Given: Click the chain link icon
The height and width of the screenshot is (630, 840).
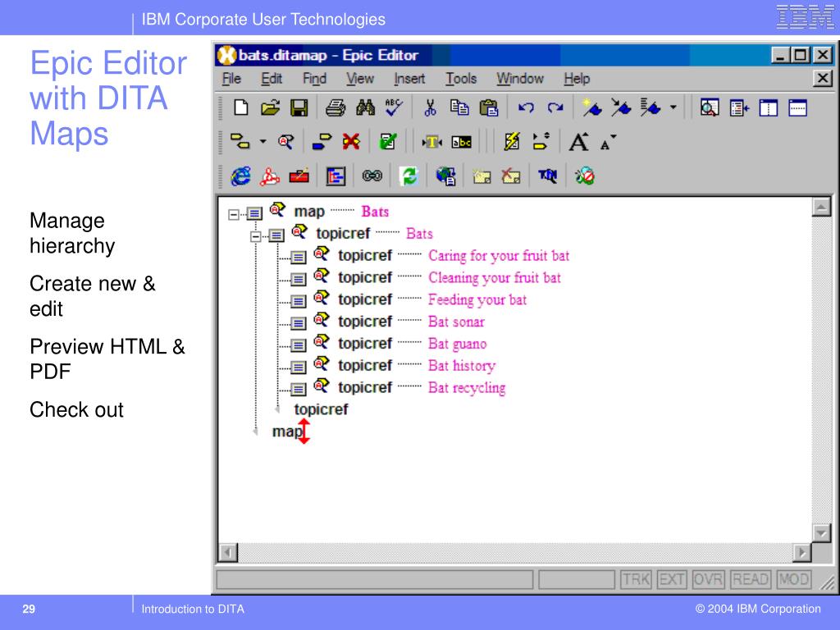Looking at the screenshot, I should pos(372,176).
